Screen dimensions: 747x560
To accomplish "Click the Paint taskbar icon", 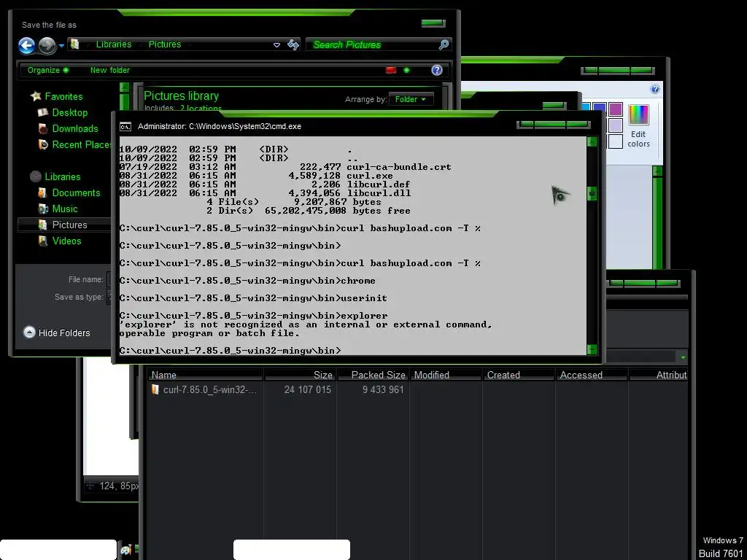I will pos(125,550).
